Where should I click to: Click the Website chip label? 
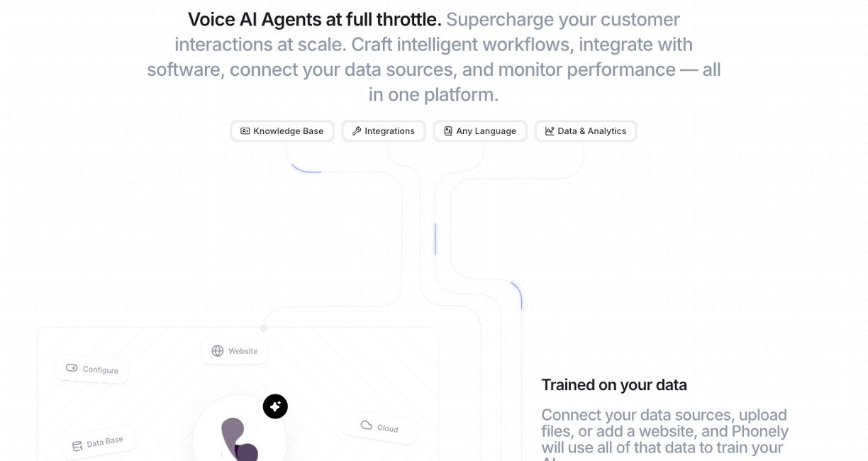[x=243, y=351]
